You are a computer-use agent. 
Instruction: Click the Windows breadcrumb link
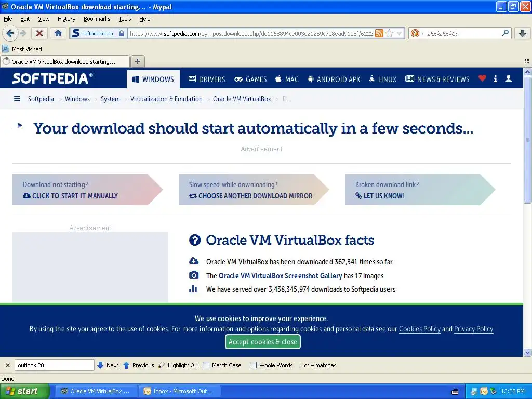click(x=77, y=99)
